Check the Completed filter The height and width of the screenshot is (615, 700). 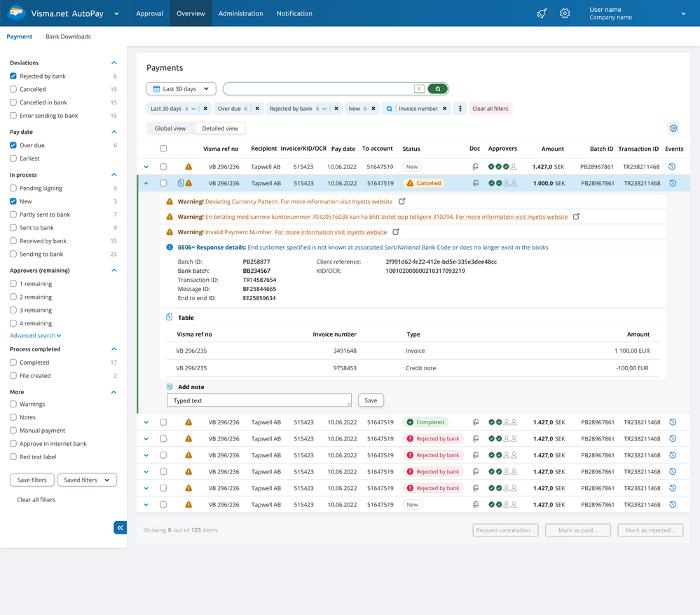click(13, 363)
